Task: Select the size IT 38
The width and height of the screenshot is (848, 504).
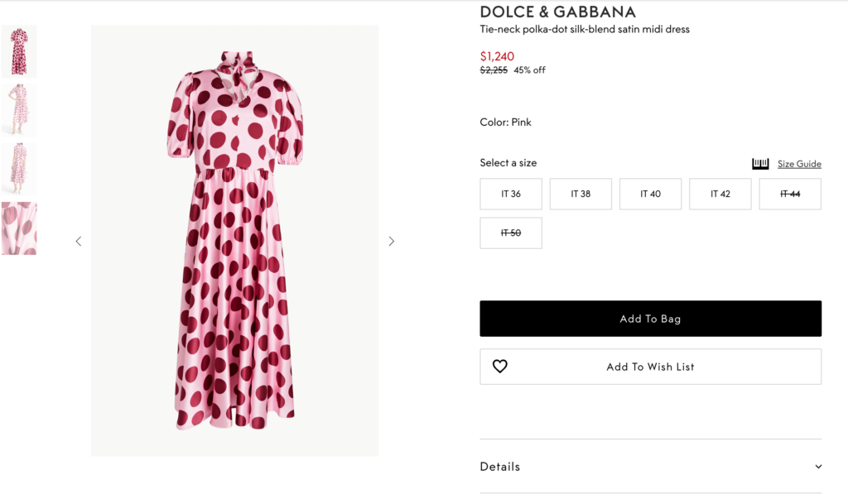Action: click(580, 194)
